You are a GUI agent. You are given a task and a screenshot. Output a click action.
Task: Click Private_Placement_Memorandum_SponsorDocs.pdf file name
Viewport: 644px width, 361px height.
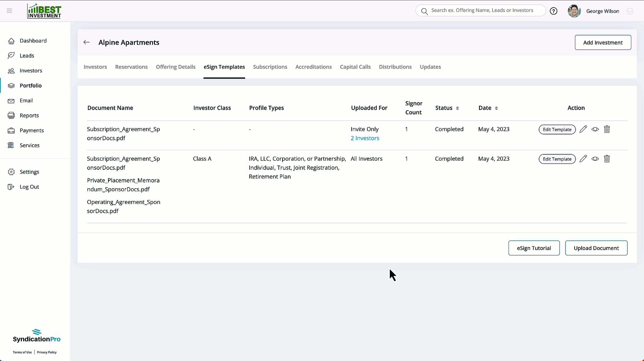[123, 185]
